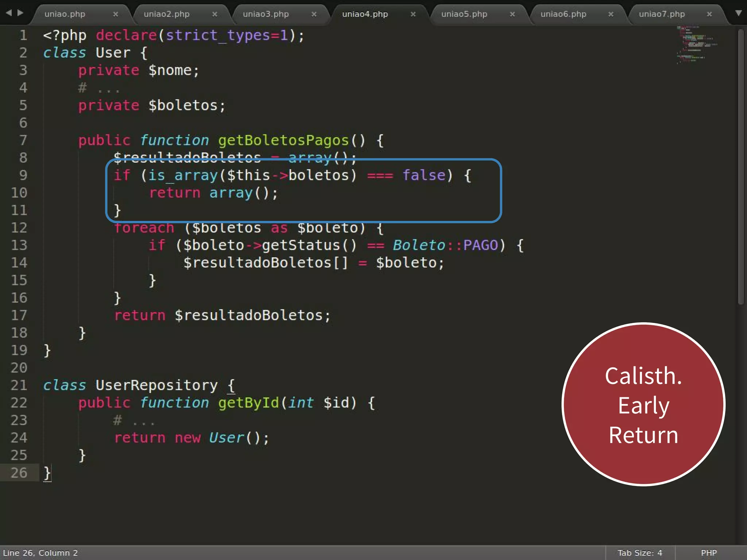Close the uniao4.php tab

[x=413, y=14]
